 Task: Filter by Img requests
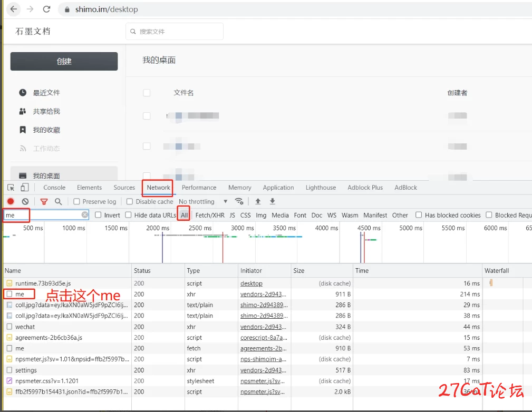click(261, 215)
